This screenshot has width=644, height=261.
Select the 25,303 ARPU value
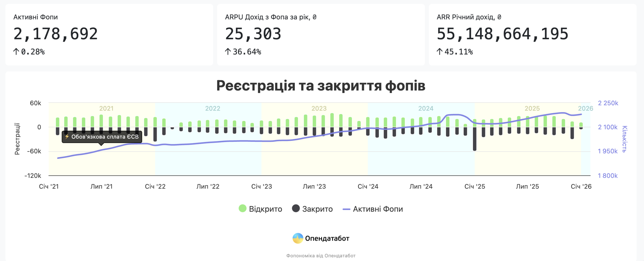[253, 34]
